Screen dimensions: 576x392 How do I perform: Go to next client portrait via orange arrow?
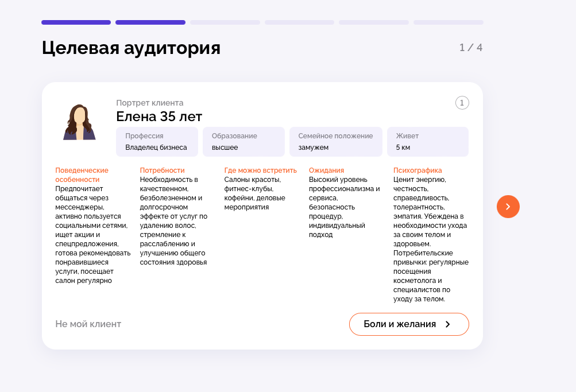(508, 207)
